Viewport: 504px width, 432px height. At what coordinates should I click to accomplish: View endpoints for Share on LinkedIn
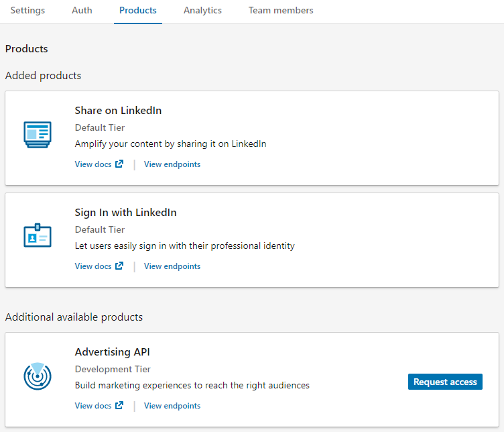172,164
